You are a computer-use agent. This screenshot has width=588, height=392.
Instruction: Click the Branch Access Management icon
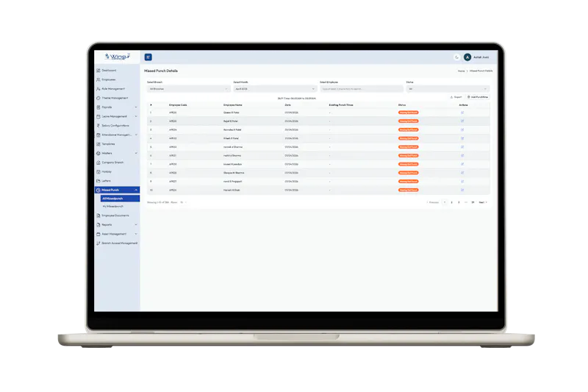click(x=98, y=243)
